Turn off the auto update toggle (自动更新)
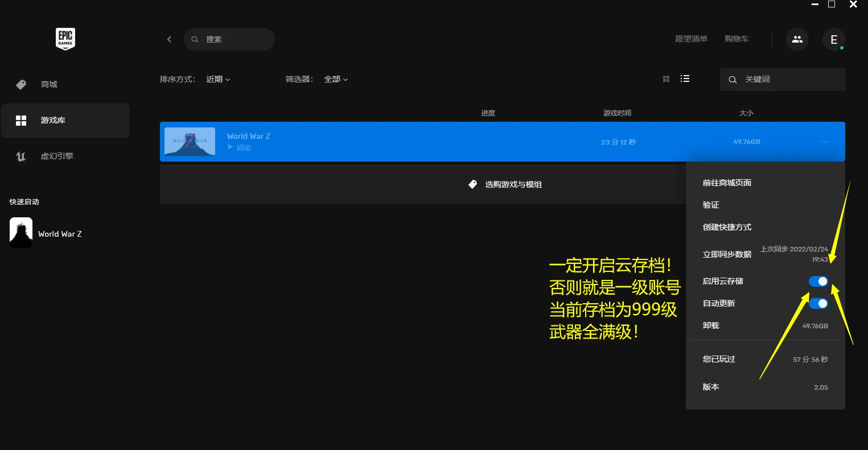Image resolution: width=868 pixels, height=450 pixels. 818,303
